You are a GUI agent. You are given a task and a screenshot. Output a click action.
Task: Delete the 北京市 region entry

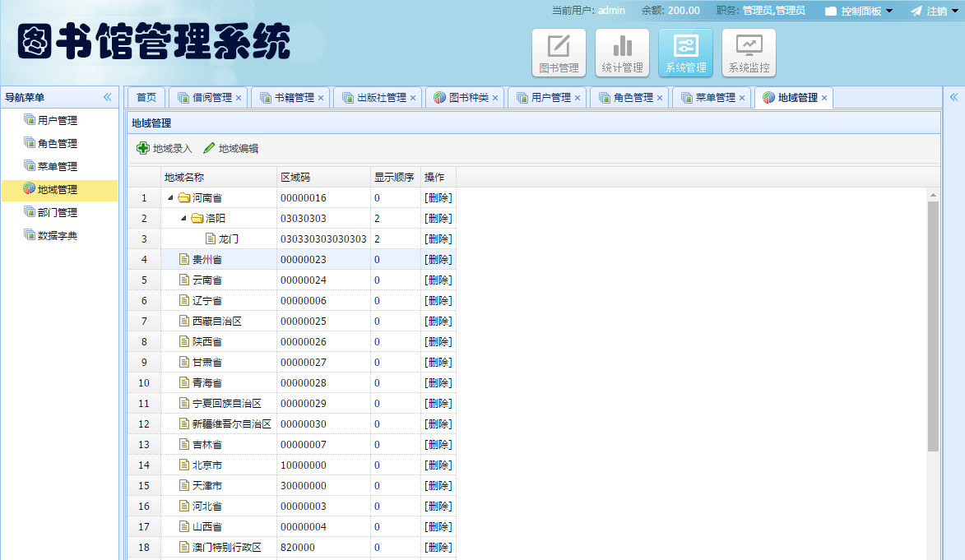click(x=437, y=465)
